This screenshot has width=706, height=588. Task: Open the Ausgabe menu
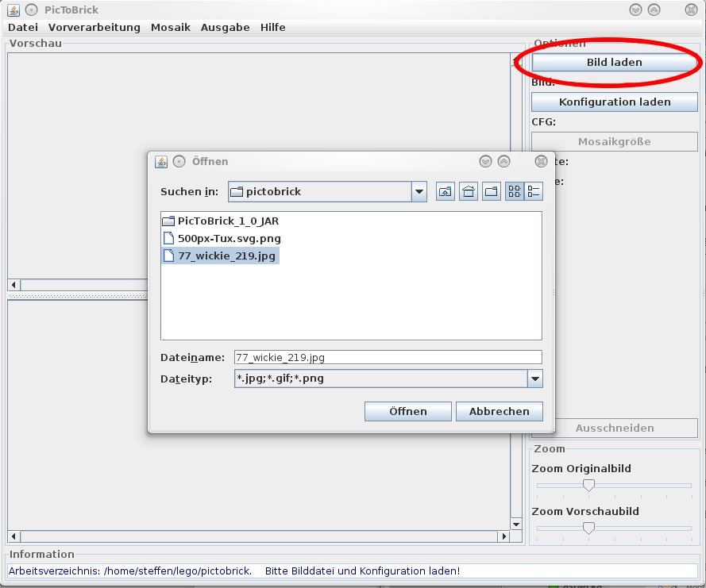click(x=225, y=28)
